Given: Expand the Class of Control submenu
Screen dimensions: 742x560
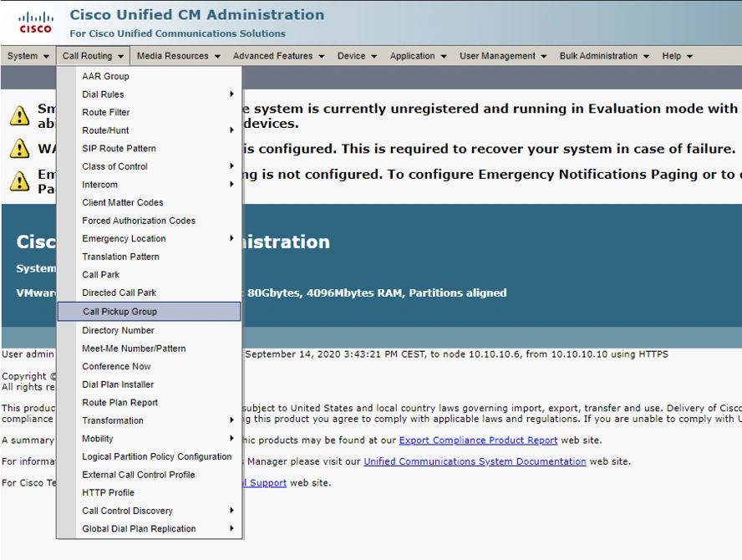Looking at the screenshot, I should (x=149, y=166).
